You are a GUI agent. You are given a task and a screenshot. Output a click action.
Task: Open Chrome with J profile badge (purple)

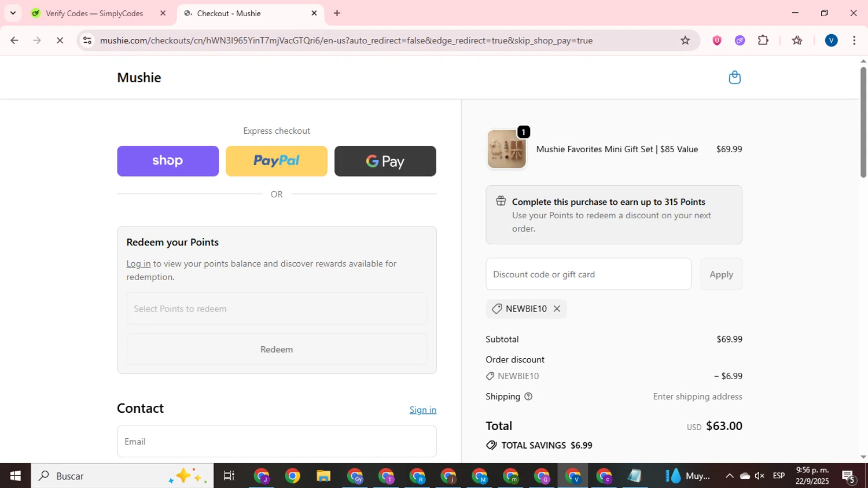(x=261, y=476)
